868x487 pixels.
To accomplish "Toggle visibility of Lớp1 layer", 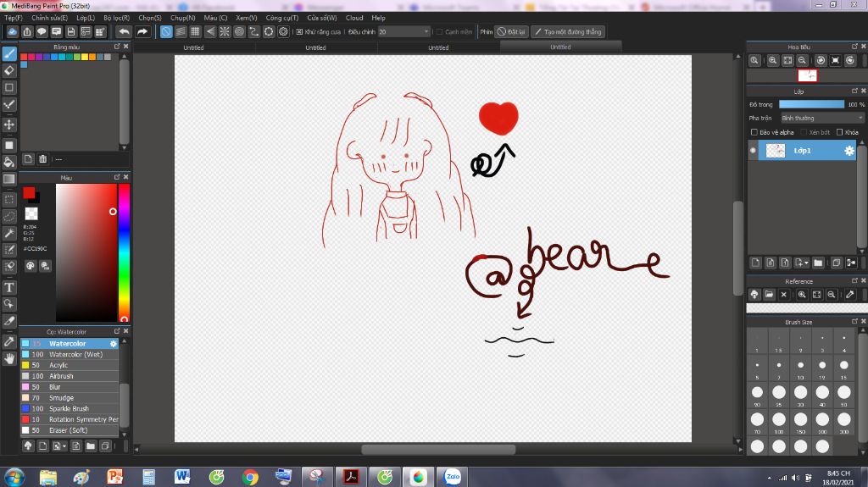I will tap(753, 151).
